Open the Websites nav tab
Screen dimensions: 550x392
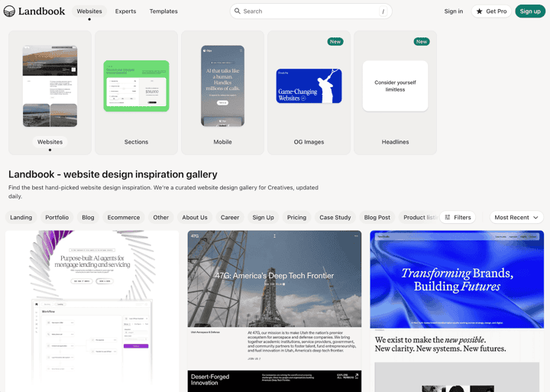(89, 11)
